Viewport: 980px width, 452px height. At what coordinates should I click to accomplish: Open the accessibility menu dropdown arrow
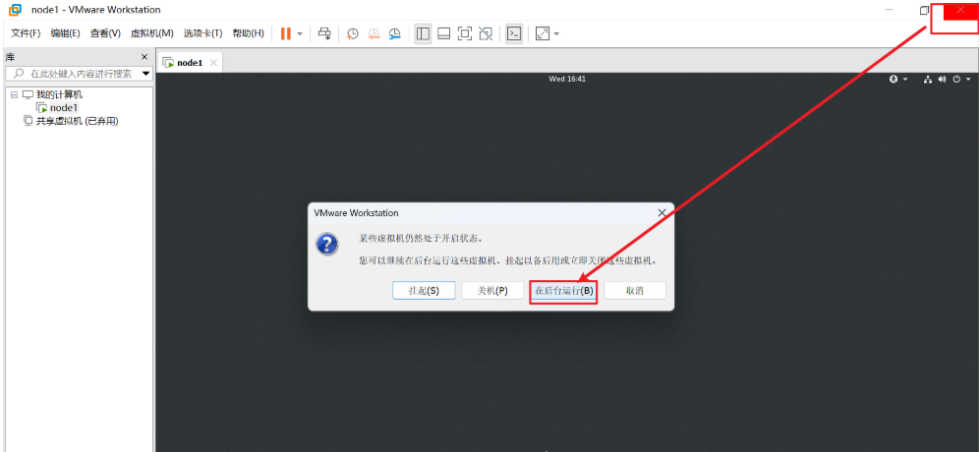coord(904,80)
